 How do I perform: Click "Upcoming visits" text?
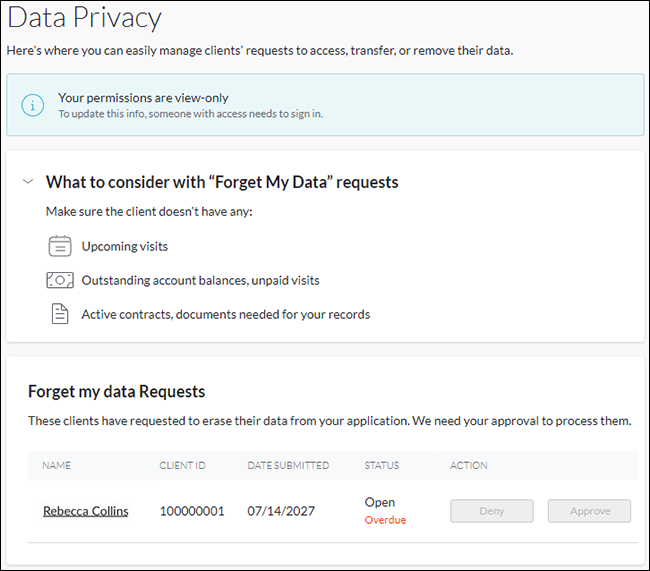pyautogui.click(x=125, y=246)
